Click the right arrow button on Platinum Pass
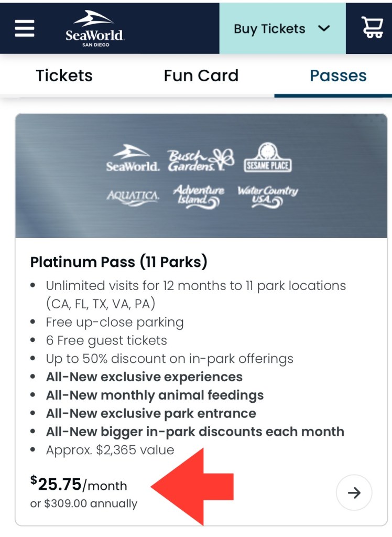This screenshot has width=392, height=537. [354, 492]
